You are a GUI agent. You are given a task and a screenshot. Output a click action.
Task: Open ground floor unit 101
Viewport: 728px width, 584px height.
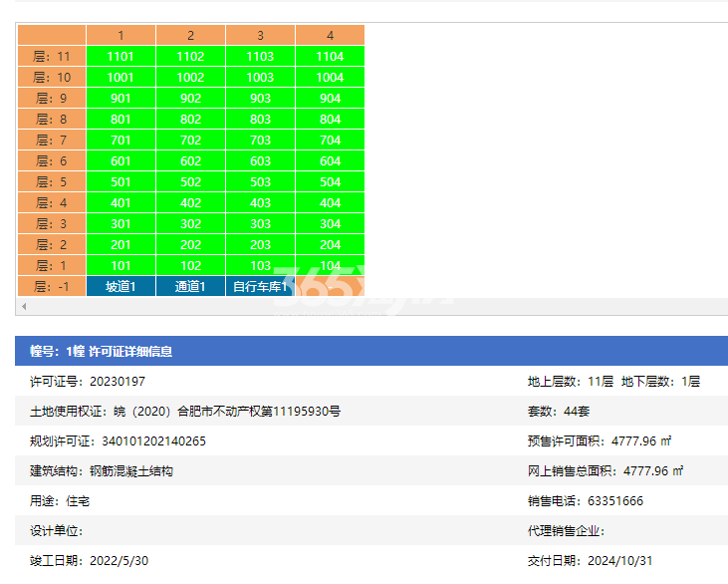pos(121,265)
